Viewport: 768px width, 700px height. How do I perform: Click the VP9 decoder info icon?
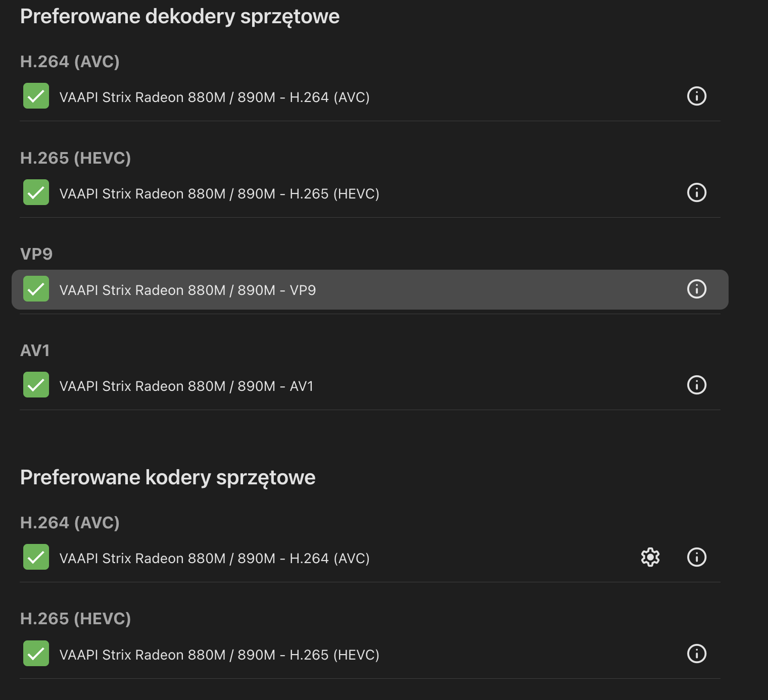697,289
